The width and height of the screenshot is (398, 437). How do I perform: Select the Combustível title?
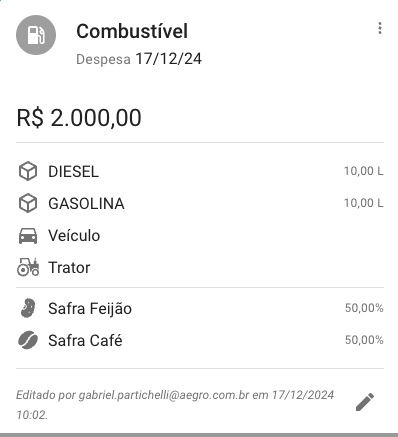[132, 31]
